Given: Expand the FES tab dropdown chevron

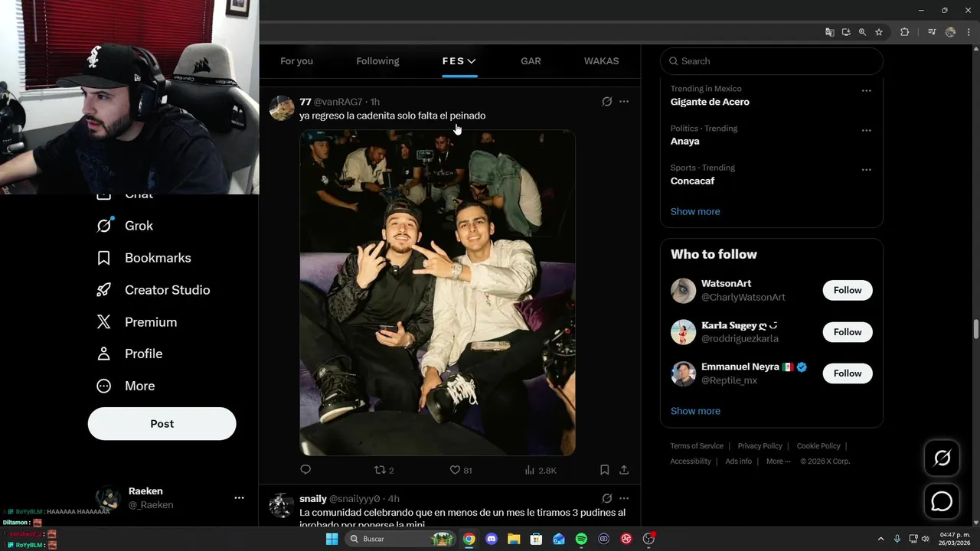Looking at the screenshot, I should point(472,61).
